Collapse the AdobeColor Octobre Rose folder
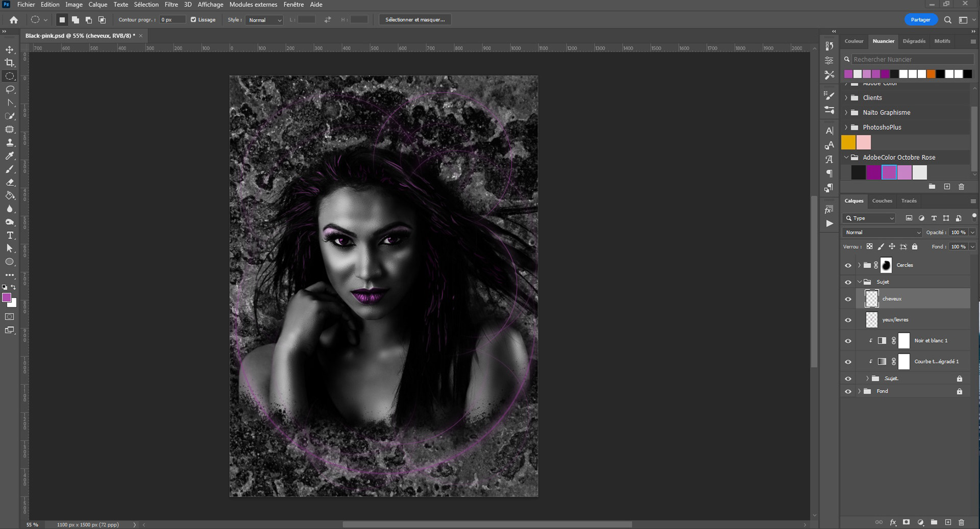Viewport: 980px width, 529px height. (x=846, y=157)
